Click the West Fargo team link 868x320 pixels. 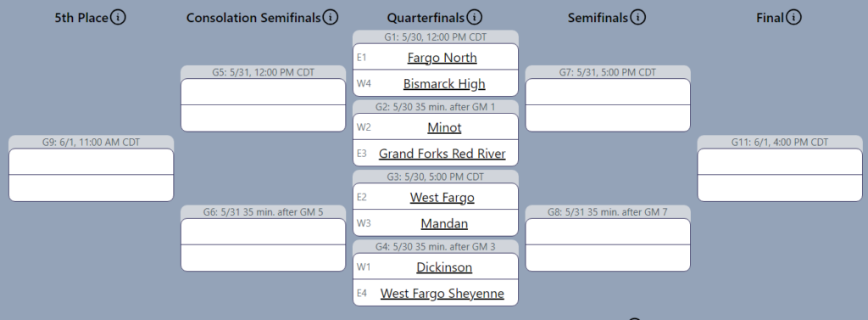(x=442, y=197)
